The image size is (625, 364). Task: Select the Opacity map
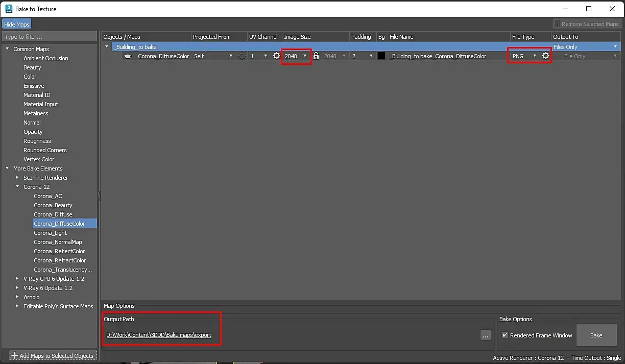click(x=33, y=132)
